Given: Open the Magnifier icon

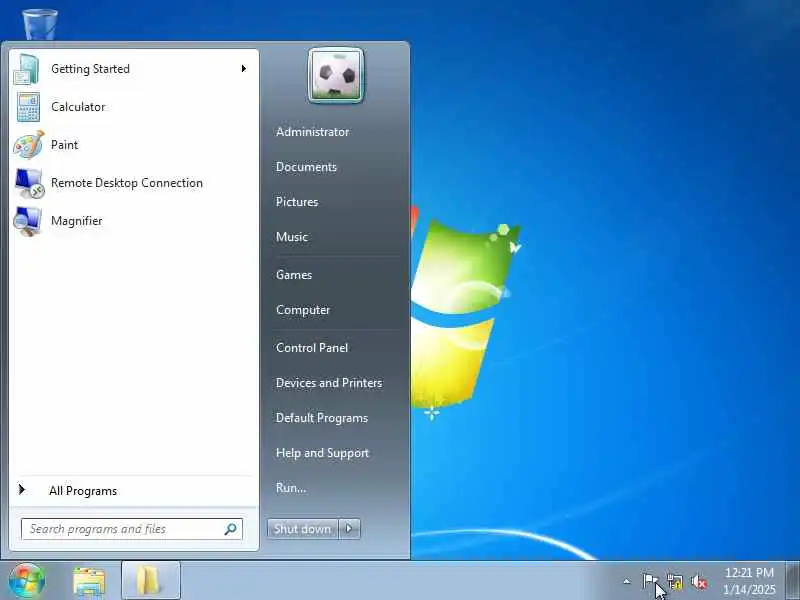Looking at the screenshot, I should (x=28, y=221).
